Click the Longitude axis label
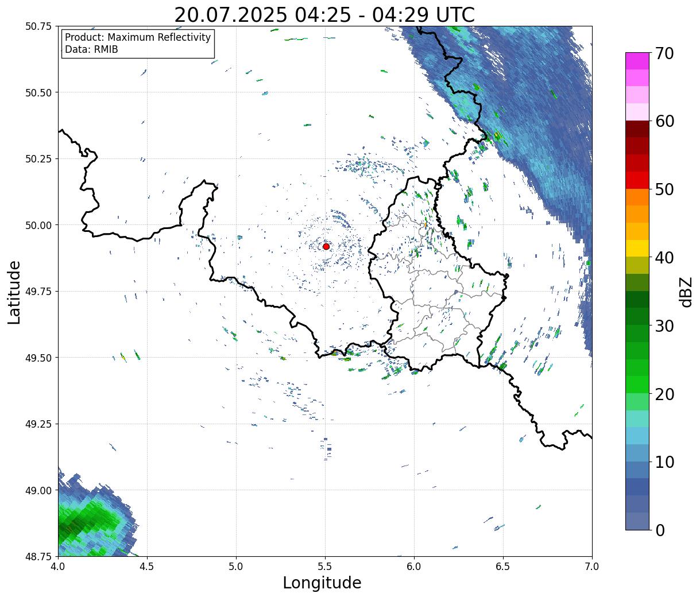Image resolution: width=700 pixels, height=597 pixels. pyautogui.click(x=322, y=583)
